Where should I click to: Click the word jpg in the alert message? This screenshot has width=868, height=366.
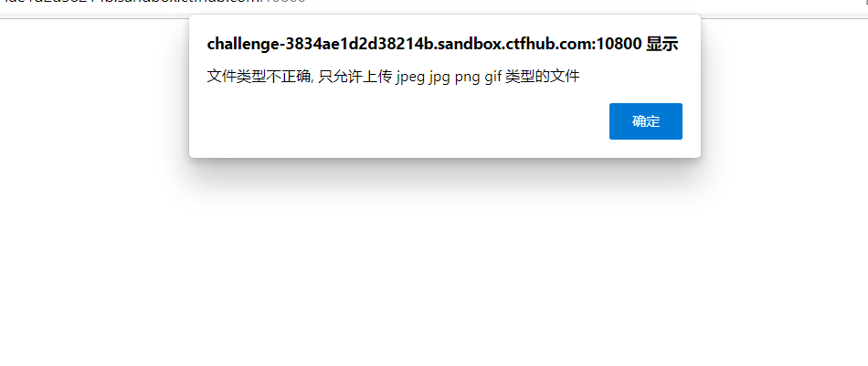[x=440, y=77]
